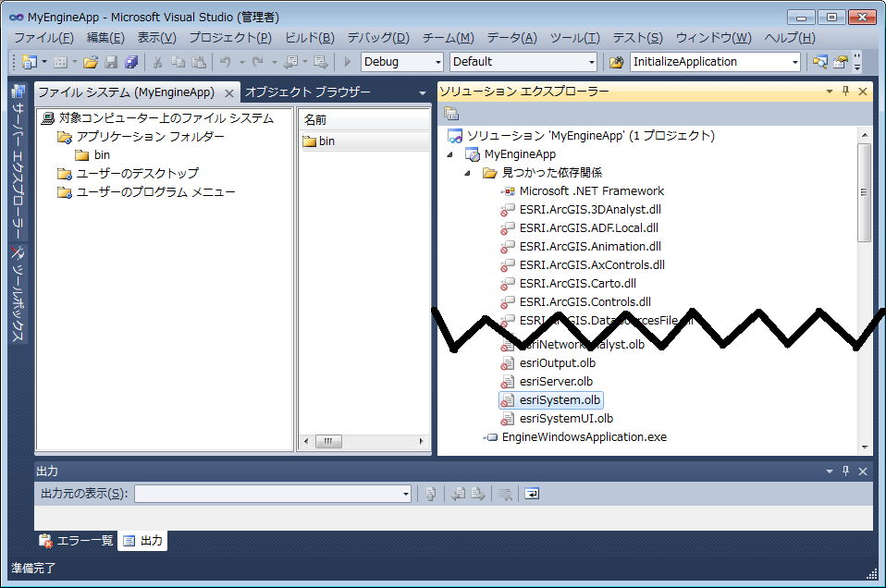Click the Add New Item toolbar icon
Screen dimensions: 886x588
(x=60, y=62)
